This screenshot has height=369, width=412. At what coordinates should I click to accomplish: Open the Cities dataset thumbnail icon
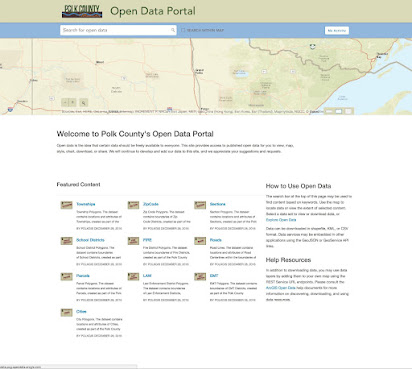(67, 312)
